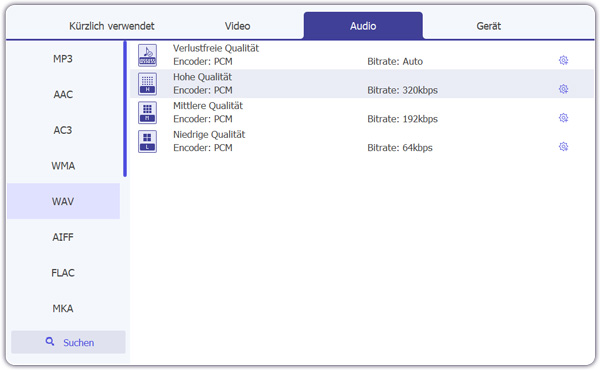Open the Gerät tab
Viewport: 600px width, 370px height.
pos(489,26)
